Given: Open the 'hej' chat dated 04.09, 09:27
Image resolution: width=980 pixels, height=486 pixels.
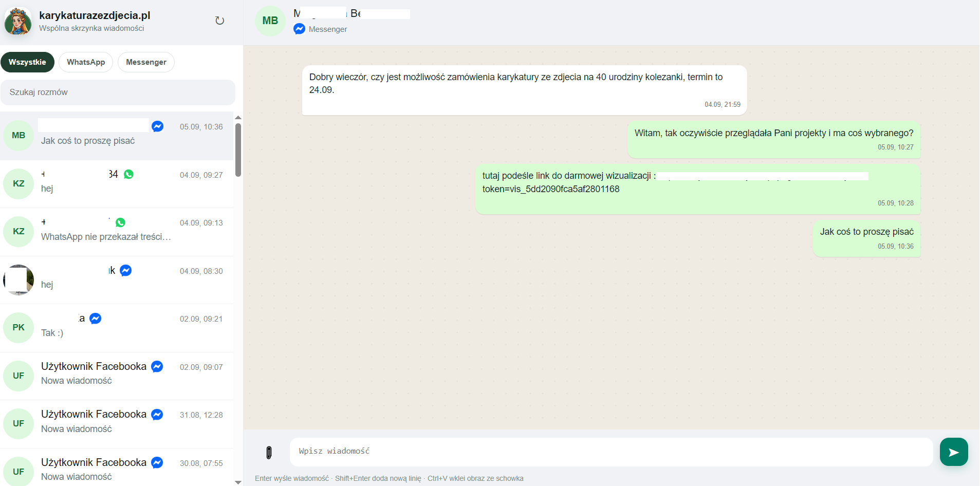Looking at the screenshot, I should (117, 184).
